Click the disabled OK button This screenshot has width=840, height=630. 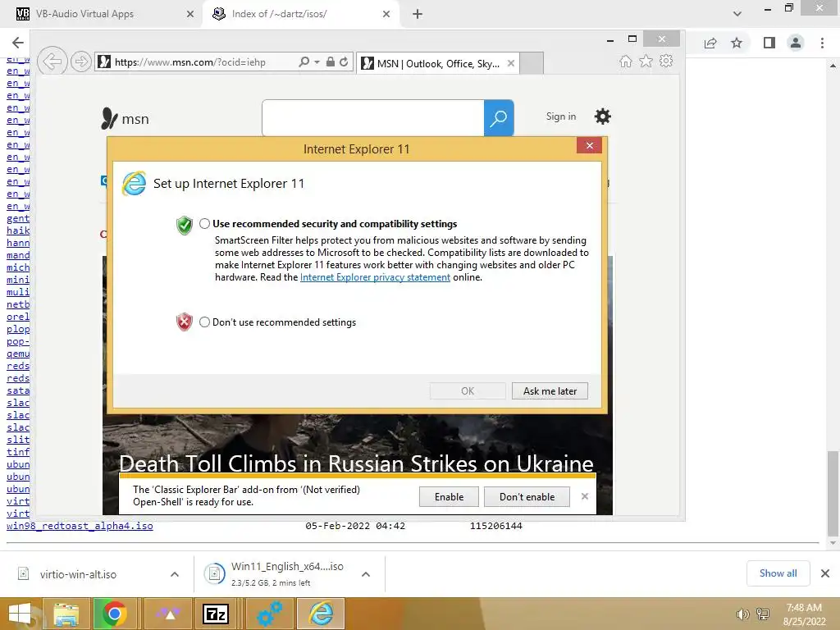pyautogui.click(x=468, y=391)
